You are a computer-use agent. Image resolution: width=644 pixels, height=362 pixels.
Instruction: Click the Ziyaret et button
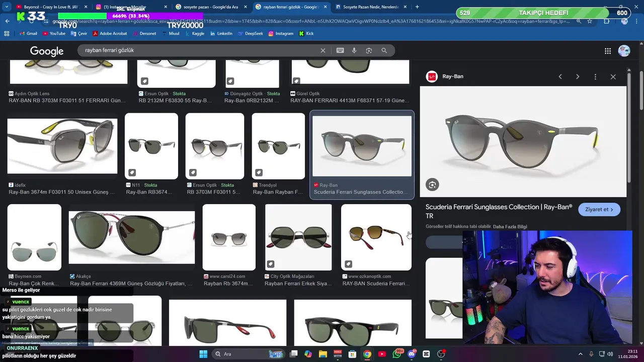[x=599, y=209]
